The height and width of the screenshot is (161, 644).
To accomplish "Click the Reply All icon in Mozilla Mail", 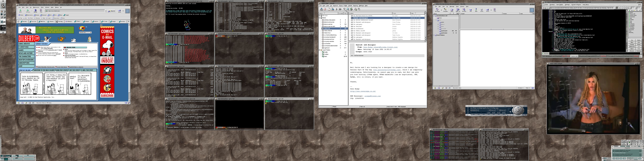I will pos(458,10).
